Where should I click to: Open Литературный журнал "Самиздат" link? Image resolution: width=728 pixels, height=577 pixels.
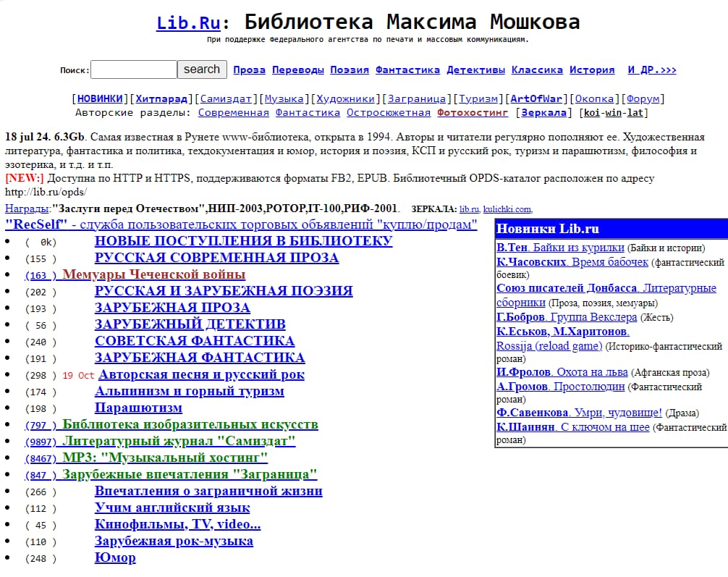point(179,442)
